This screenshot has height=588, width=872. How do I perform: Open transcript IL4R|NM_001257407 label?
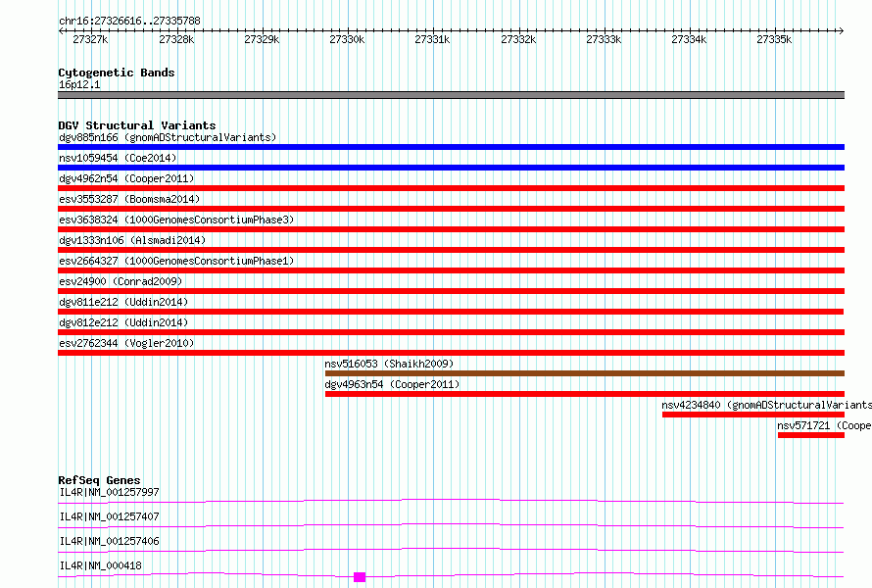coord(109,516)
